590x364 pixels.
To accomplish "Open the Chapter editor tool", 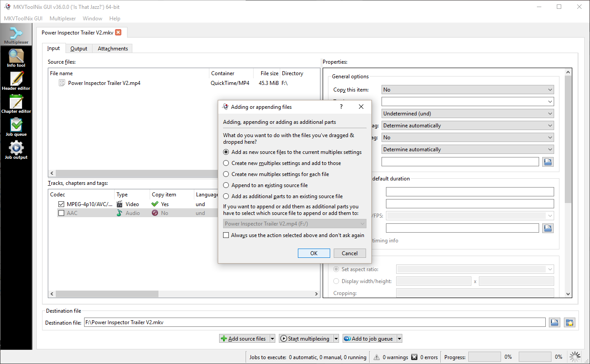I will tap(16, 104).
